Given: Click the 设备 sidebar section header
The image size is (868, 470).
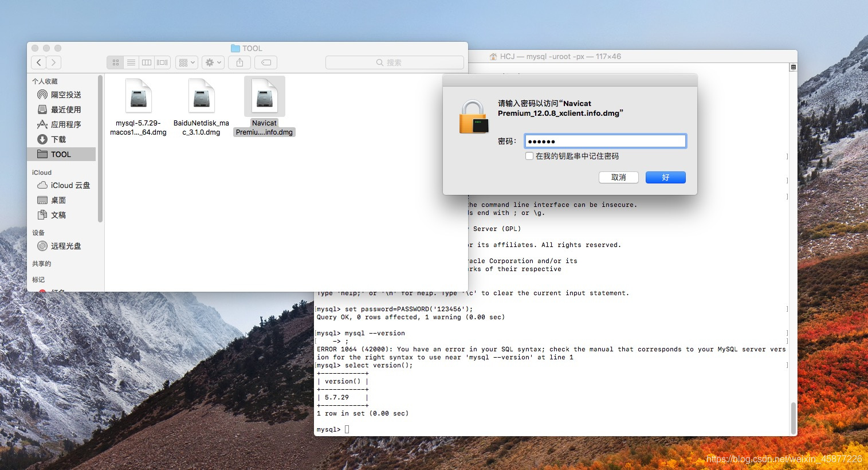Looking at the screenshot, I should click(38, 233).
